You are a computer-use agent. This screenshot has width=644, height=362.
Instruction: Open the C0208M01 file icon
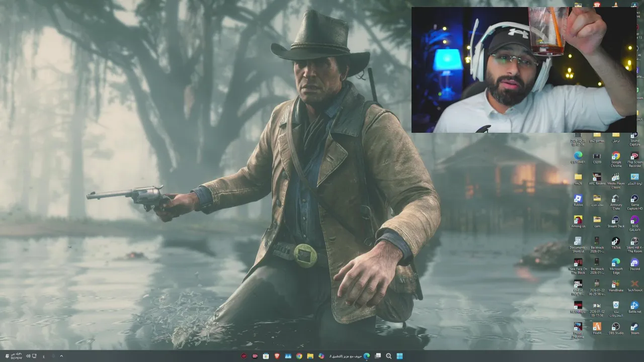click(578, 158)
